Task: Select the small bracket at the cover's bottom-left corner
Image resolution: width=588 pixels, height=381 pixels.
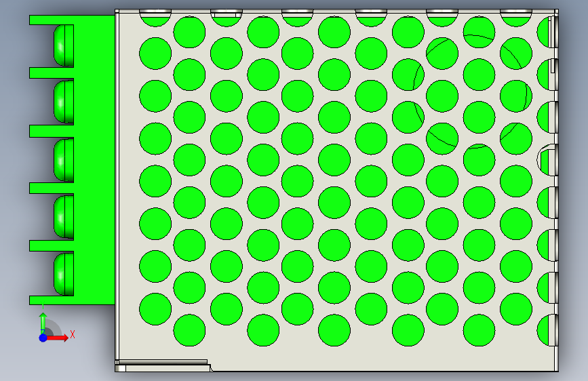Action: 163,366
